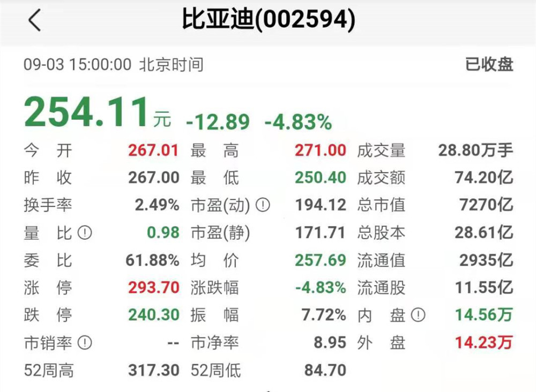Click the 跌停 label
The image size is (536, 392).
pos(48,315)
